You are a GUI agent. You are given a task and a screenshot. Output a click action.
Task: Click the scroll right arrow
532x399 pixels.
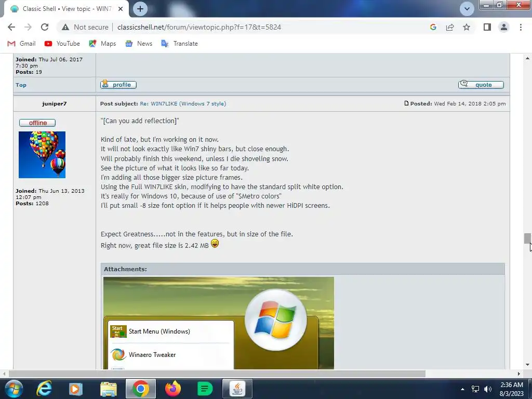(519, 374)
